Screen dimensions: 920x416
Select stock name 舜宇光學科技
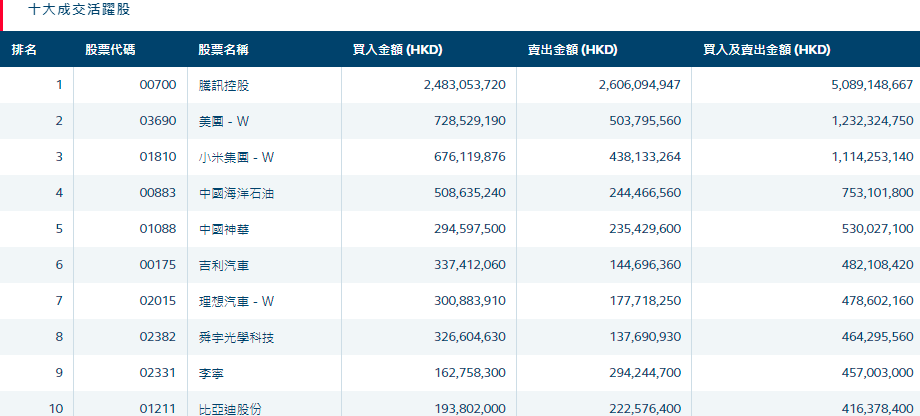[236, 337]
